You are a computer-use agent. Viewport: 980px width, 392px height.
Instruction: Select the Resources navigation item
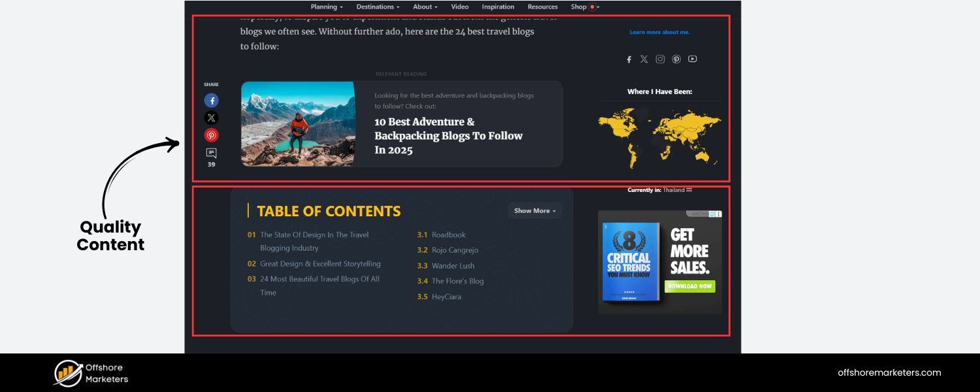click(542, 7)
